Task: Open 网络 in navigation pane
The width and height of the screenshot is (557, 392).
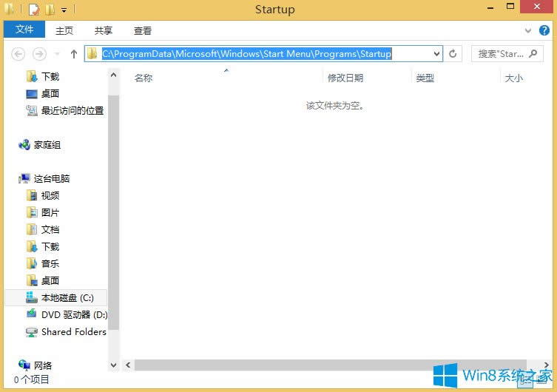Action: [x=43, y=365]
